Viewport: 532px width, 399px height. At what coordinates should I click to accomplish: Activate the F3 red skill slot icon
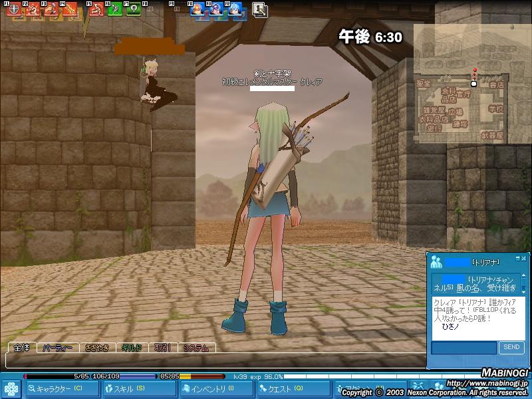click(x=51, y=9)
